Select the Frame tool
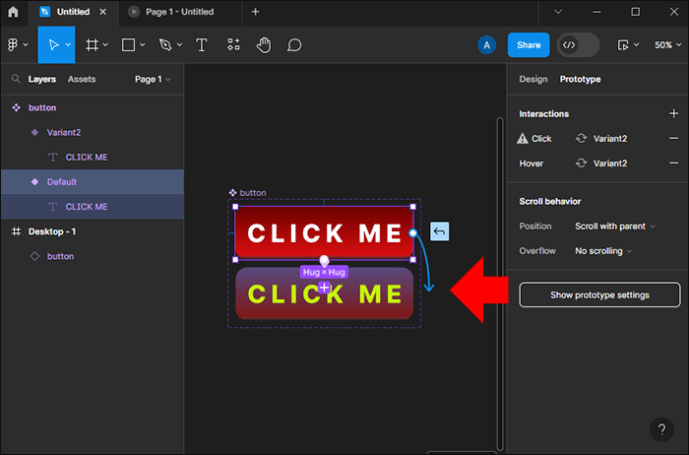This screenshot has width=689, height=455. pyautogui.click(x=92, y=44)
